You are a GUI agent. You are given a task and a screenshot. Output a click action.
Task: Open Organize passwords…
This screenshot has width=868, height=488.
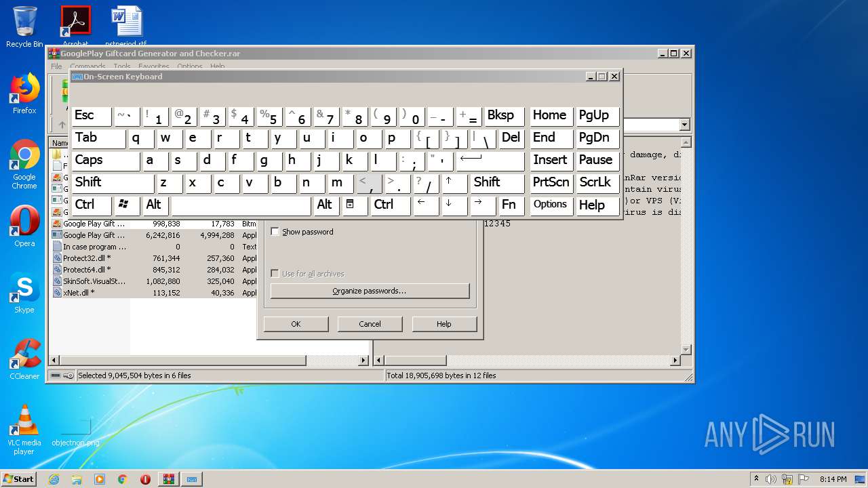coord(370,291)
